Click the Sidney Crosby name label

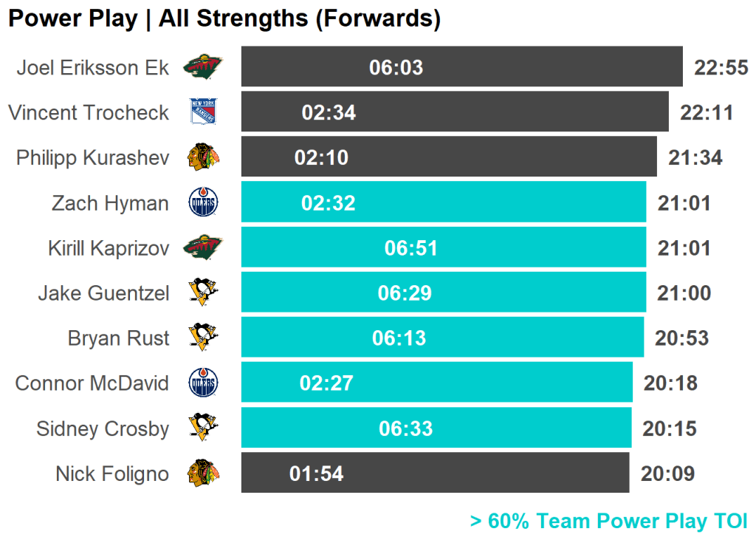click(x=103, y=428)
